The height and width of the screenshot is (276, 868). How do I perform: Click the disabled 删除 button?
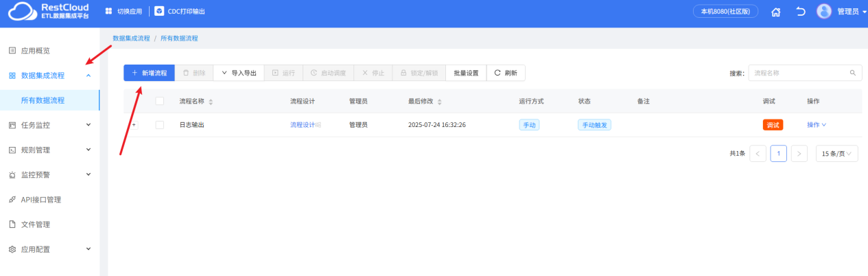point(194,73)
